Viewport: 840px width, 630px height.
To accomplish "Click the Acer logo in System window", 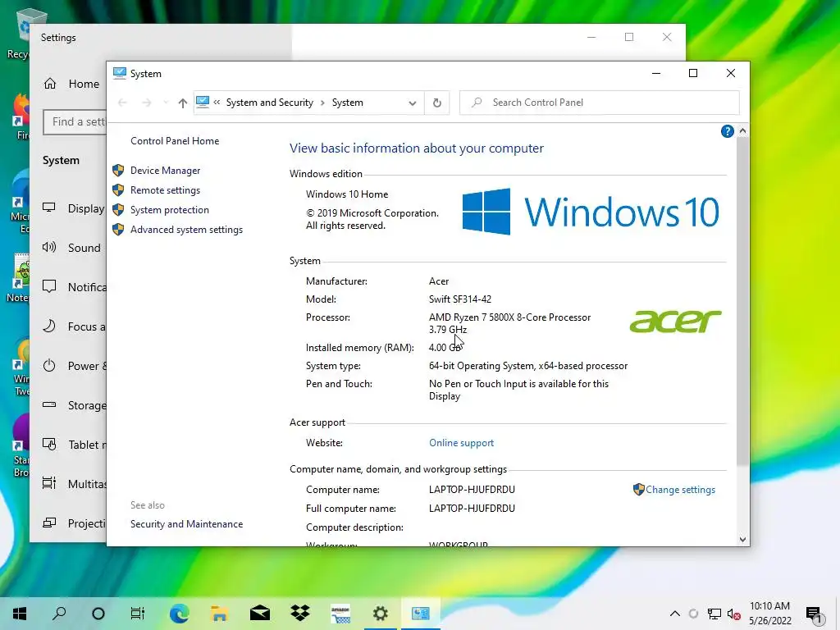I will pos(675,321).
